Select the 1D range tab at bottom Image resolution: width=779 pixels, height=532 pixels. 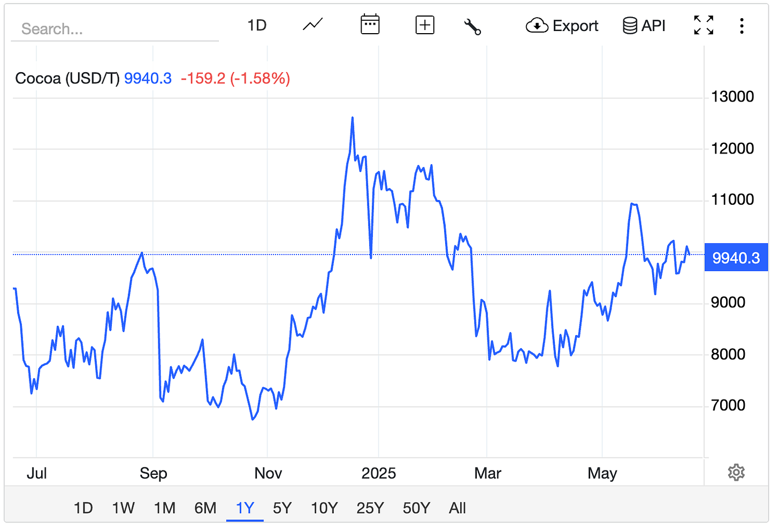point(83,508)
